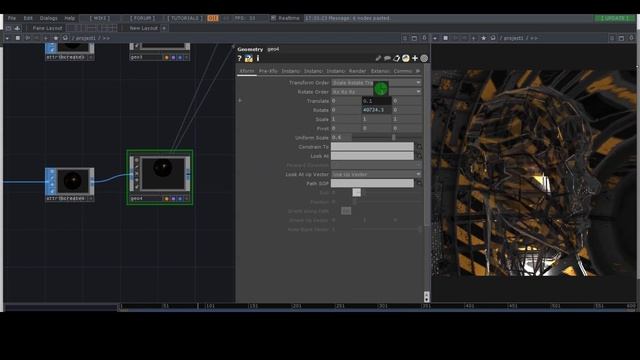Open the File menu

12,18
